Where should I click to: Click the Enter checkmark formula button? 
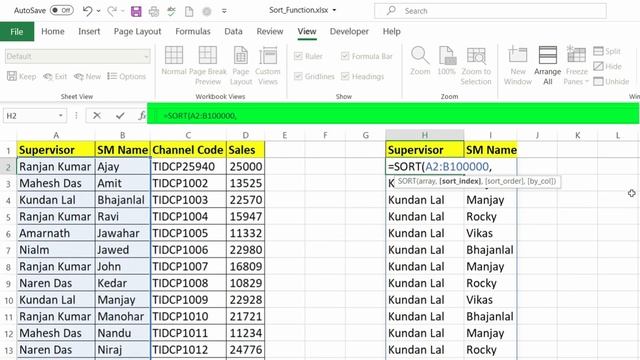pos(120,116)
